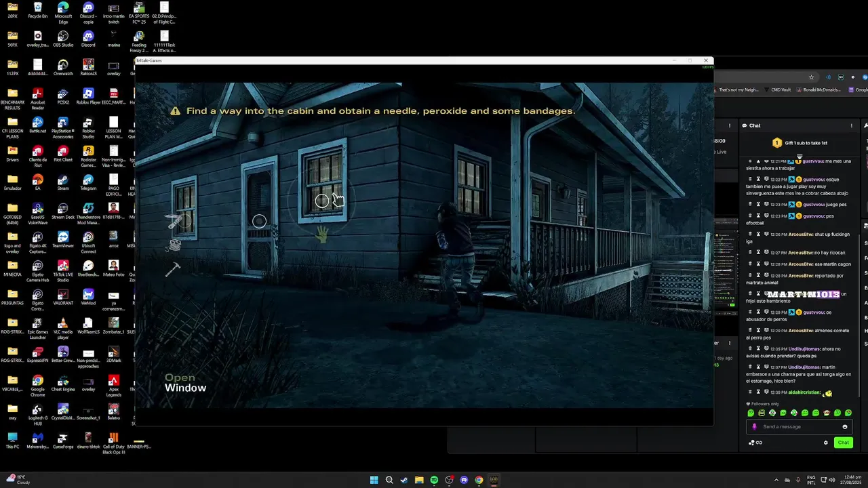
Task: Open the Apex Legends desktop shortcut
Action: 113,385
